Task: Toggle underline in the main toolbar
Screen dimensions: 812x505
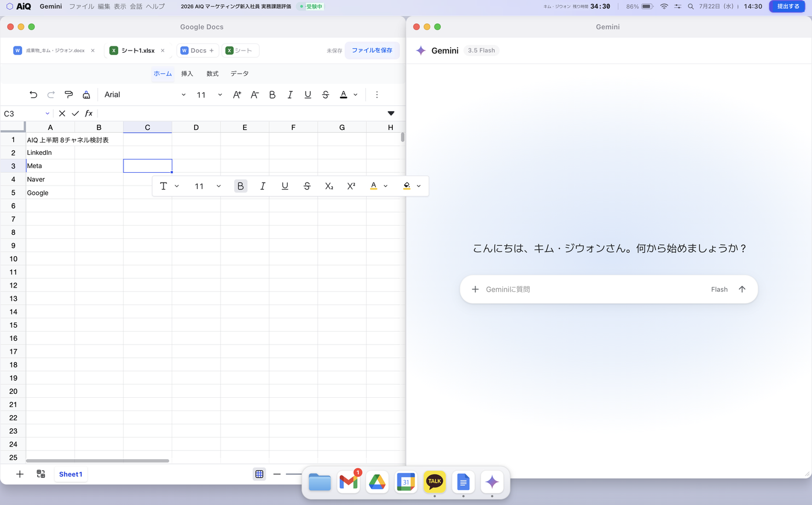Action: pos(308,95)
